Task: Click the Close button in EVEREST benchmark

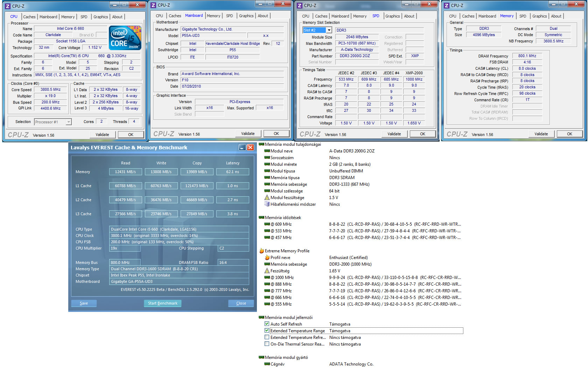Action: (241, 303)
